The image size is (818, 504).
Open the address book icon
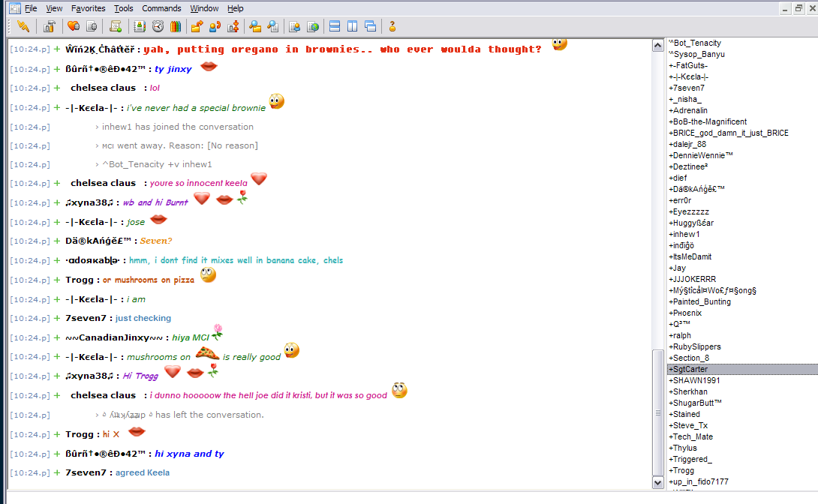(x=140, y=26)
